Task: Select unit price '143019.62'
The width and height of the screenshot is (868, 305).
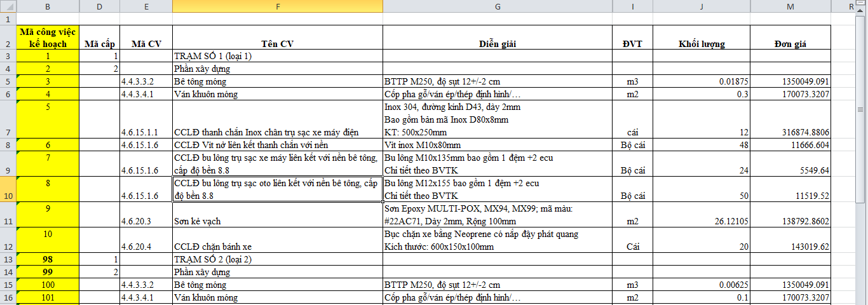Action: pyautogui.click(x=790, y=240)
